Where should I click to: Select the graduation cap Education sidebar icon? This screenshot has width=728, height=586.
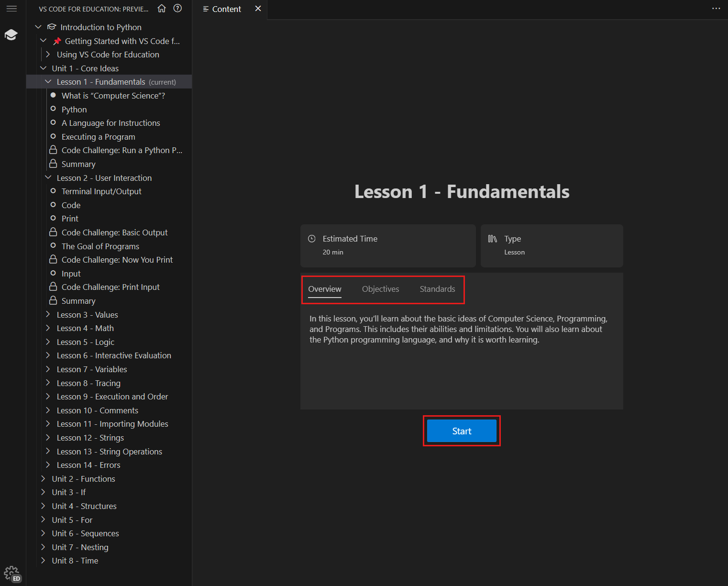click(x=11, y=34)
